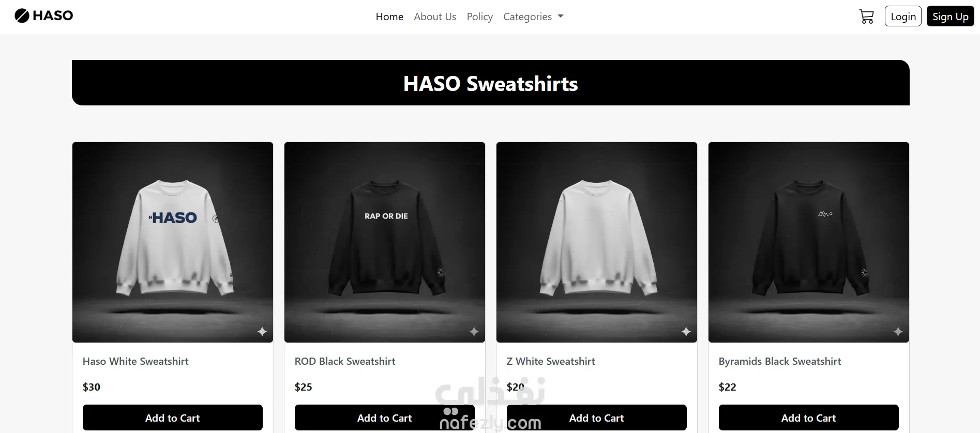Click sparkle icon on Byramids Black Sweatshirt image
The height and width of the screenshot is (433, 980).
898,332
